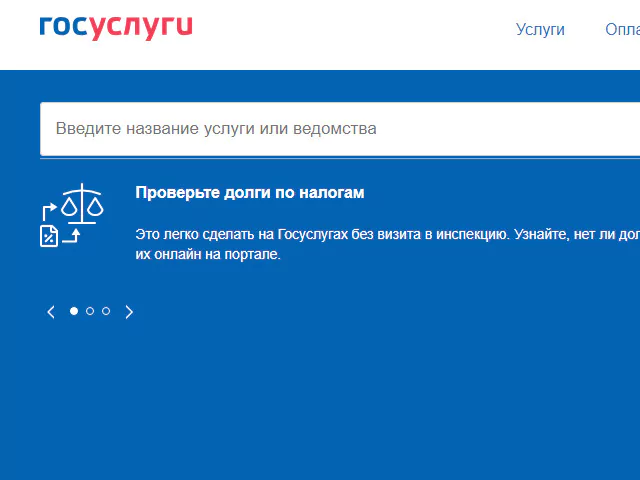The height and width of the screenshot is (480, 640).
Task: Go to the previous banner slide arrow
Action: point(51,312)
